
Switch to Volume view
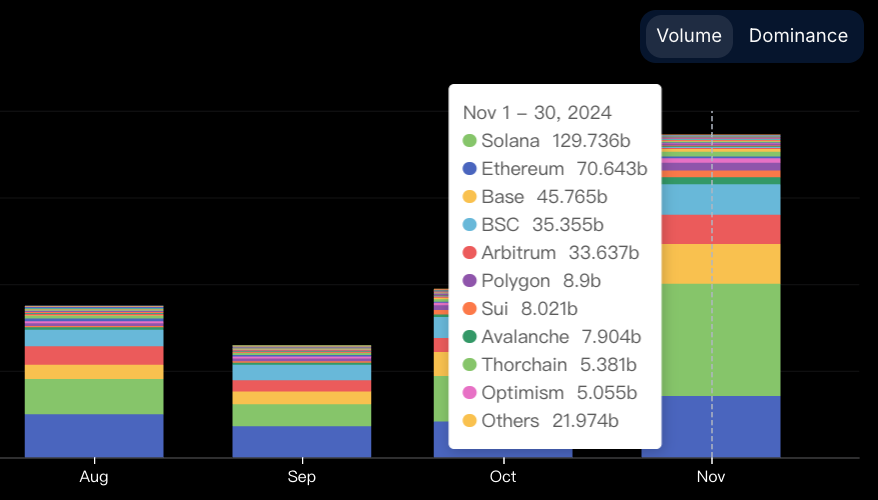pyautogui.click(x=689, y=36)
